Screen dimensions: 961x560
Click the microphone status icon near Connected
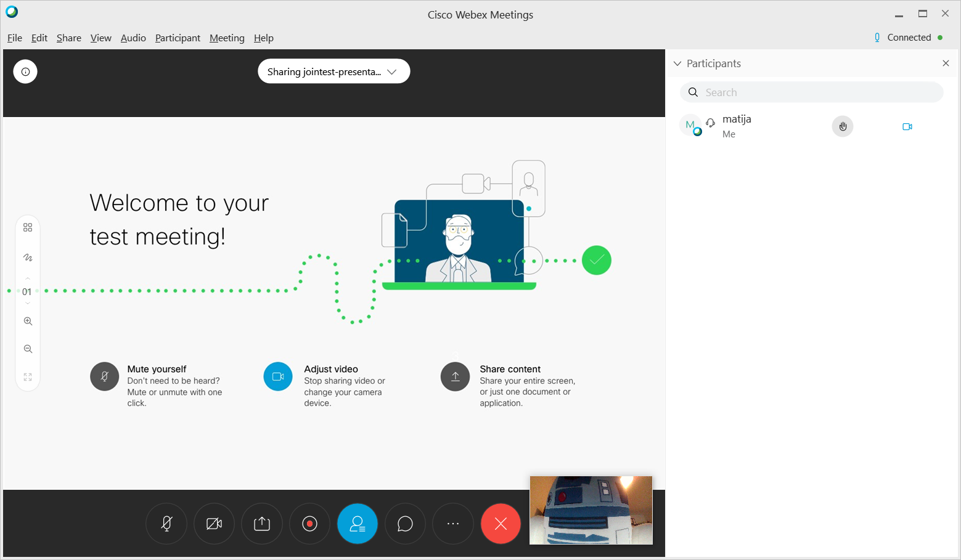tap(877, 38)
